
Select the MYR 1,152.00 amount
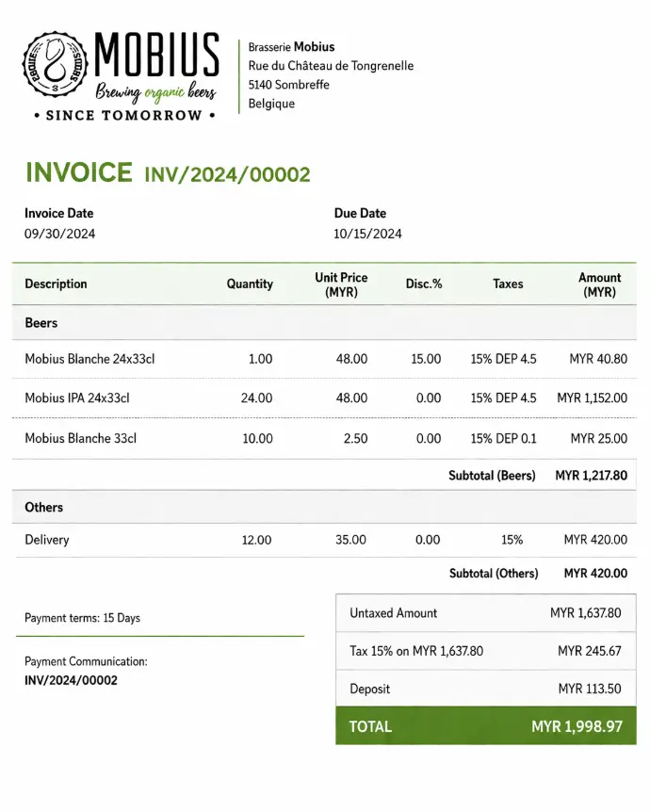[592, 398]
